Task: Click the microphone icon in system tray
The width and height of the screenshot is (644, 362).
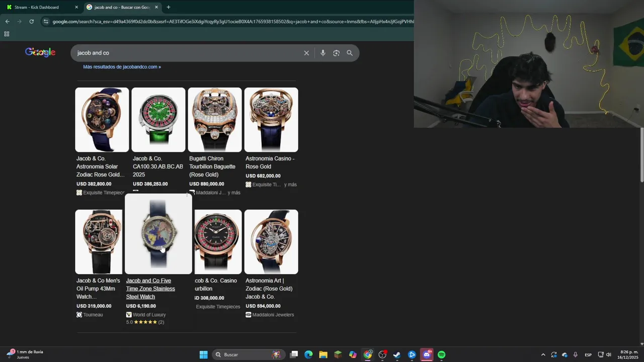Action: coord(575,354)
